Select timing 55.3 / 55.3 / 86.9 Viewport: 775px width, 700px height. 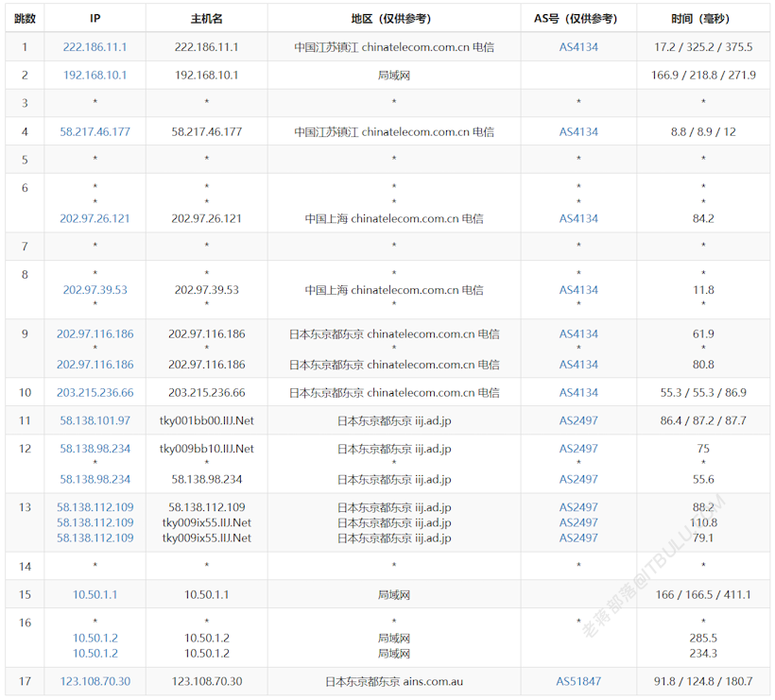(703, 392)
